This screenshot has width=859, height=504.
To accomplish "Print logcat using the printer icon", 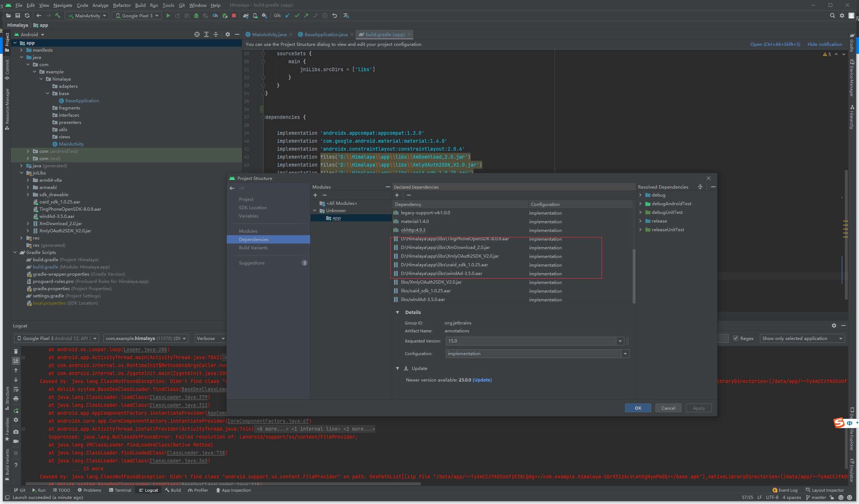I will [x=16, y=399].
